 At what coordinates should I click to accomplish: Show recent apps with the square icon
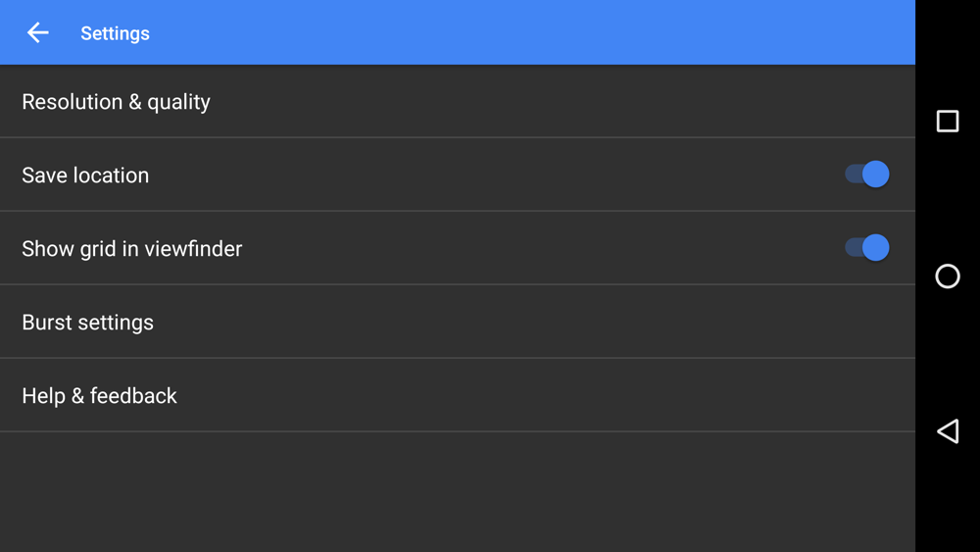[948, 121]
